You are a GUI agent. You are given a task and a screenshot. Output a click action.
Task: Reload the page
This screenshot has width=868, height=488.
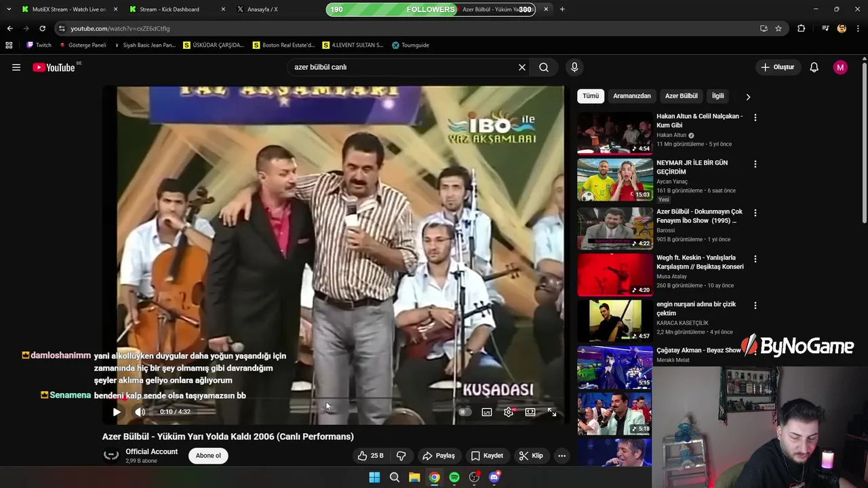pyautogui.click(x=42, y=28)
